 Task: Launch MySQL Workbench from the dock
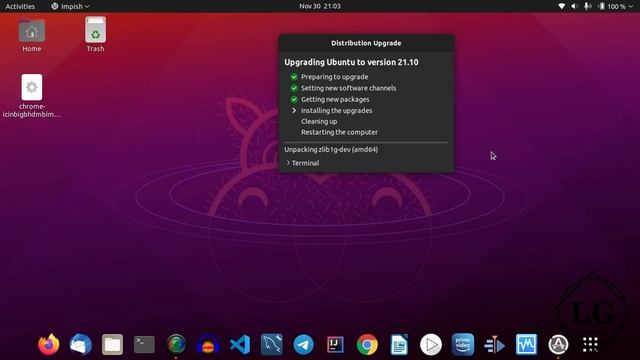(271, 344)
